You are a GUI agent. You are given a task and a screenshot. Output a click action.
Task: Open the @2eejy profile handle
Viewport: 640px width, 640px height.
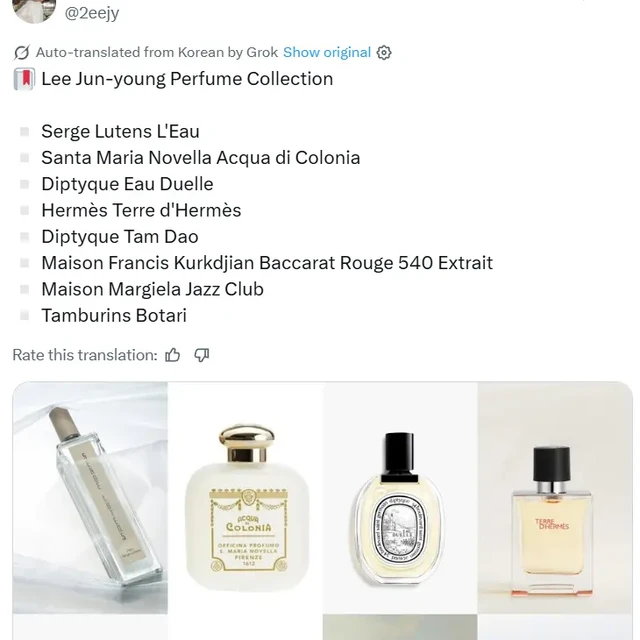click(92, 13)
